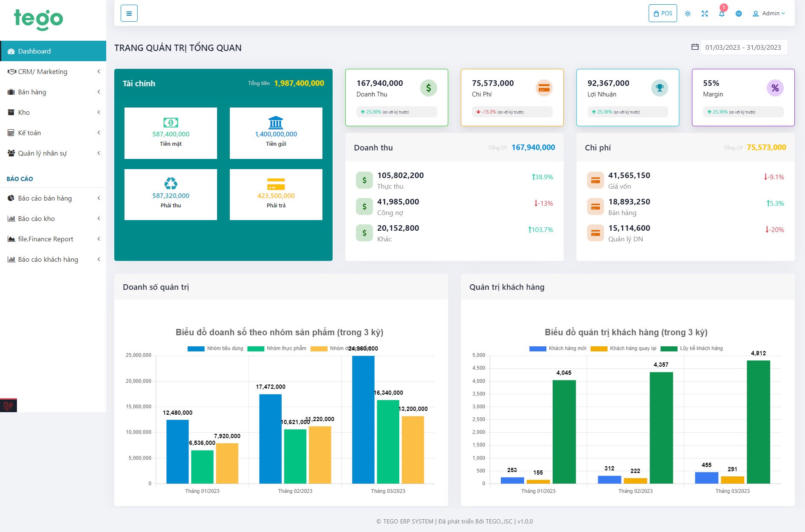Click the Kho box icon

point(11,112)
